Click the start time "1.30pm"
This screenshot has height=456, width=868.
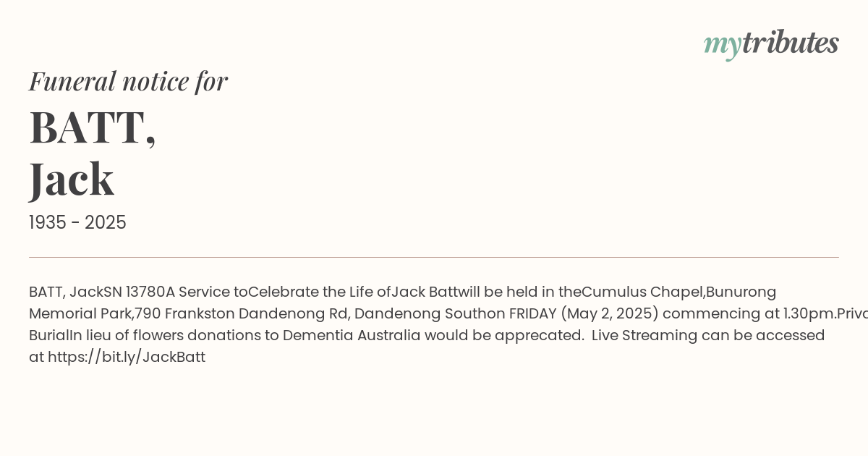(809, 313)
